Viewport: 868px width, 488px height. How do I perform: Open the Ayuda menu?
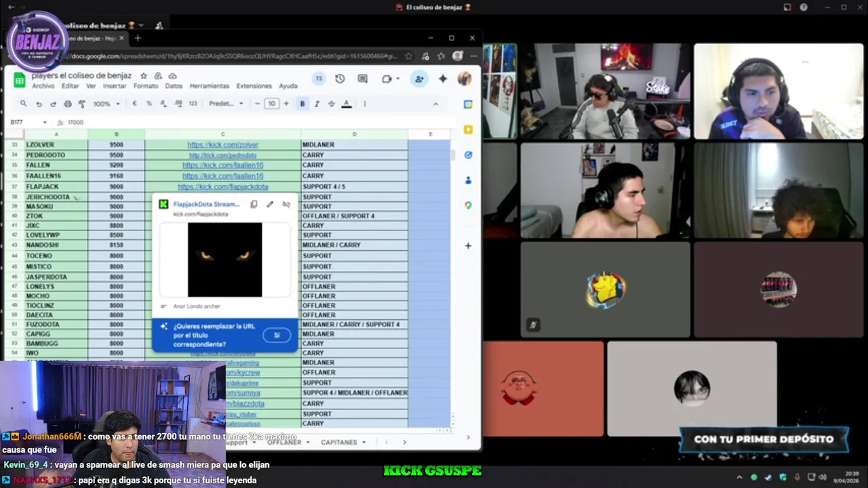[288, 86]
